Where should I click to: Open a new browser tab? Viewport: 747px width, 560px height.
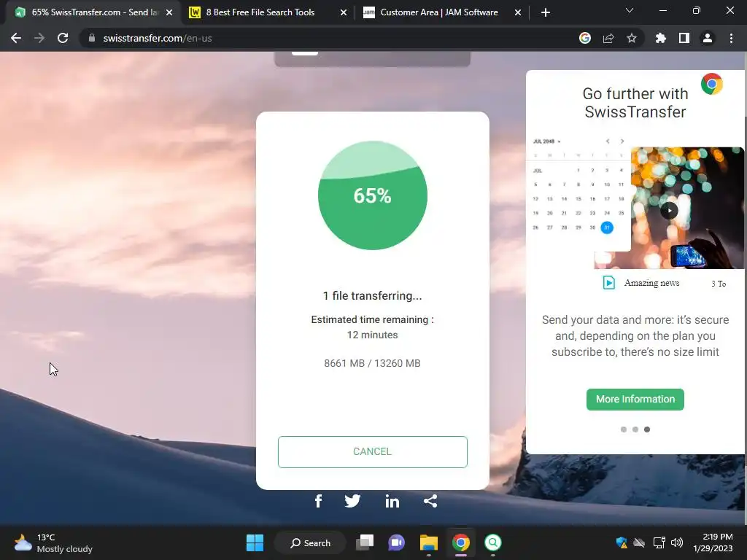546,12
